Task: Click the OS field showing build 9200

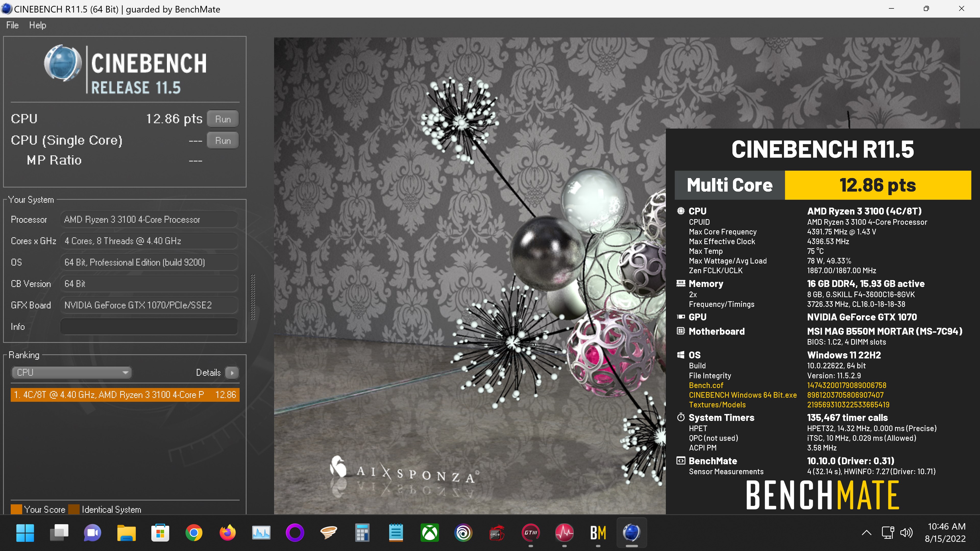Action: 149,262
